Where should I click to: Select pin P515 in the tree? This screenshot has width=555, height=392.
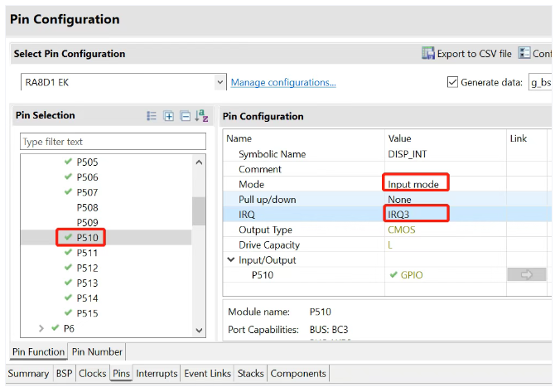[87, 313]
